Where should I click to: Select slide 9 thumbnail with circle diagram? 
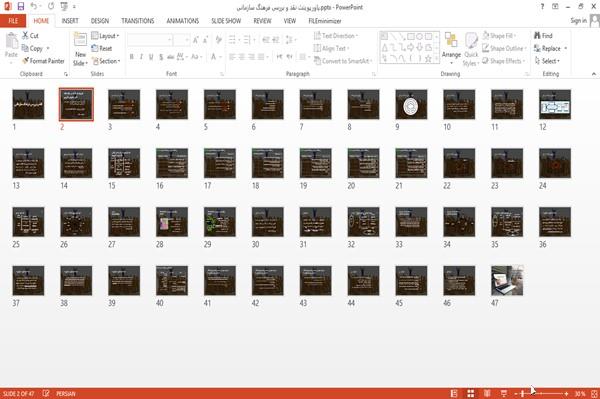pos(411,104)
